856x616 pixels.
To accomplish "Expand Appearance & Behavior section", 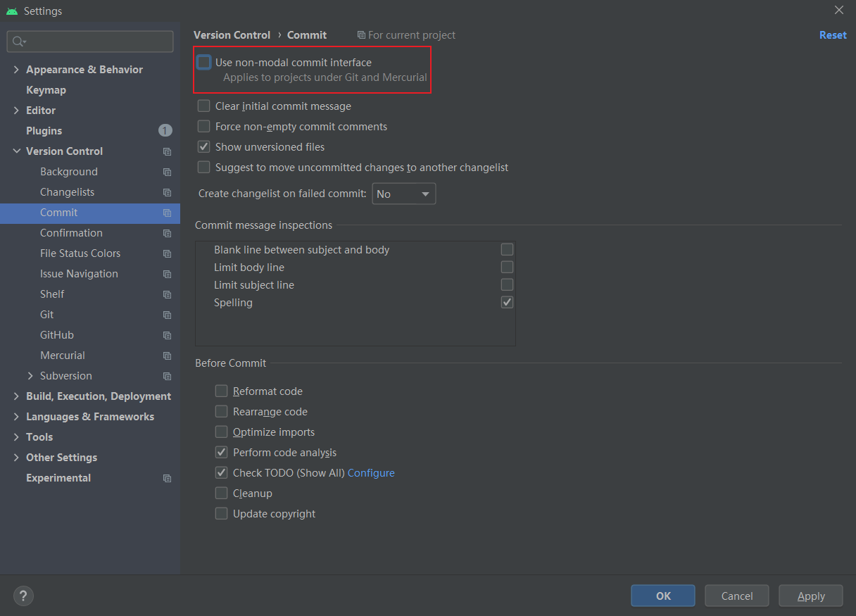I will coord(16,70).
